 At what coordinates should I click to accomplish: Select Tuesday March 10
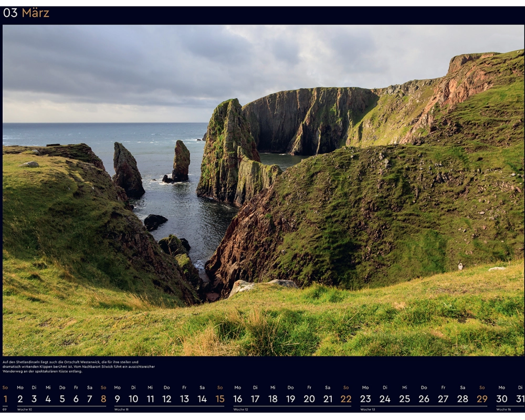point(133,399)
